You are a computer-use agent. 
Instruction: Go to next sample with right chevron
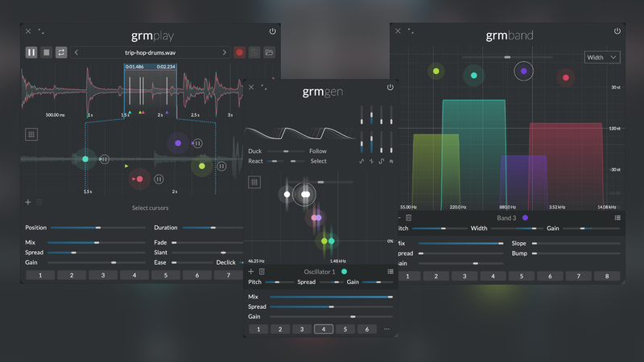click(225, 52)
